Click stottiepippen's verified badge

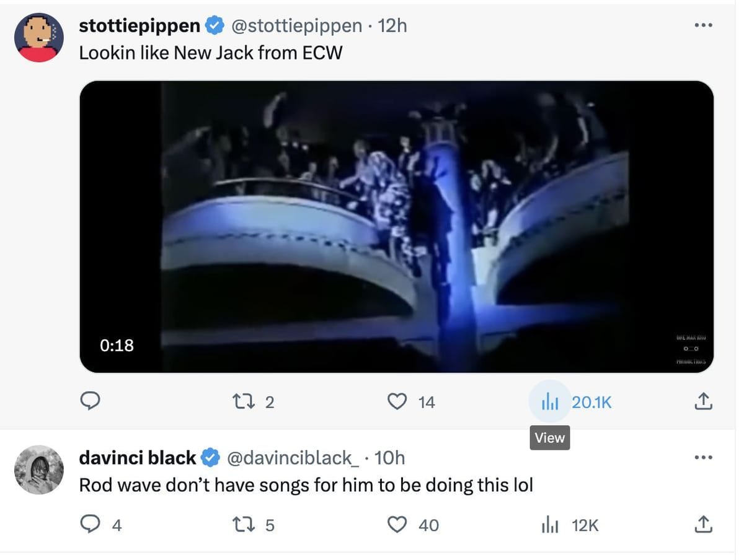(x=215, y=25)
